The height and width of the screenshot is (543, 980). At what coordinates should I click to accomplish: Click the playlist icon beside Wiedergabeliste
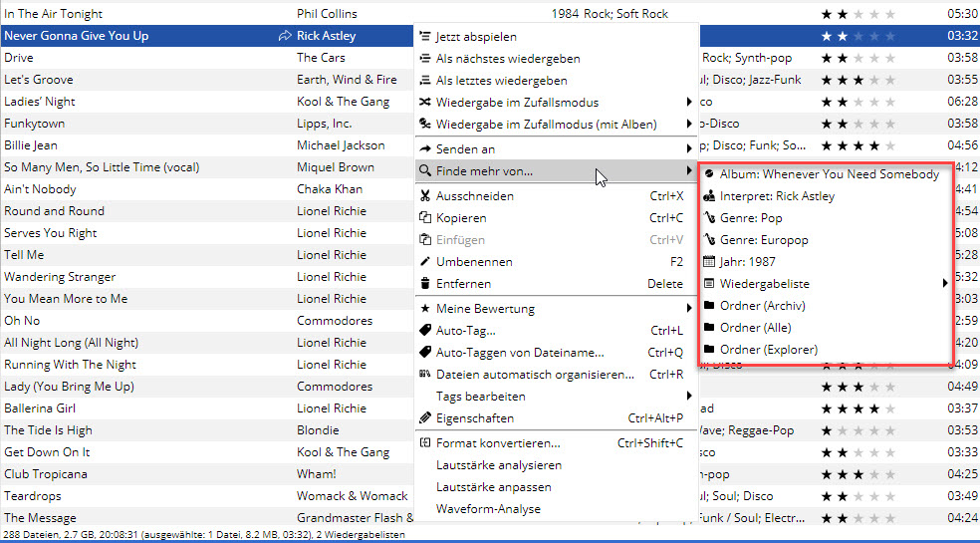coord(709,284)
